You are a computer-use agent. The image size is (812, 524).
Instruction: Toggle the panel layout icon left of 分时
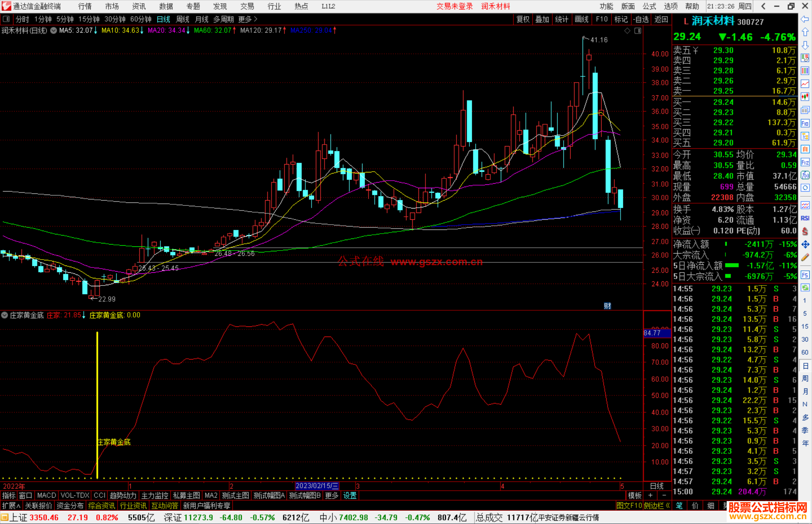(x=6, y=19)
